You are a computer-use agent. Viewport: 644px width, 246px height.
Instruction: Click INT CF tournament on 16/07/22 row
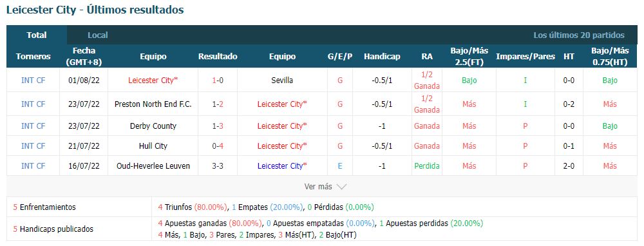click(33, 166)
